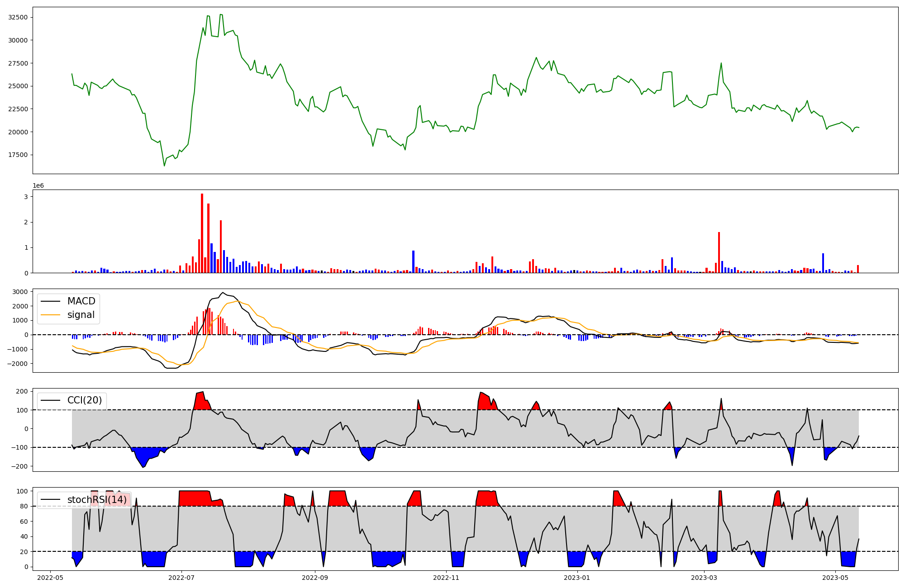The image size is (905, 588).
Task: Click the 2022-09 date axis label
Action: pyautogui.click(x=314, y=578)
